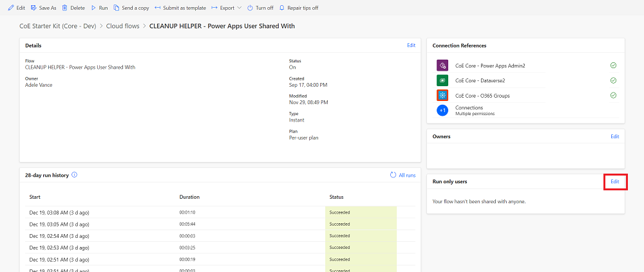Go to CoE Starter Kit (Core - Dev) breadcrumb

tap(57, 26)
